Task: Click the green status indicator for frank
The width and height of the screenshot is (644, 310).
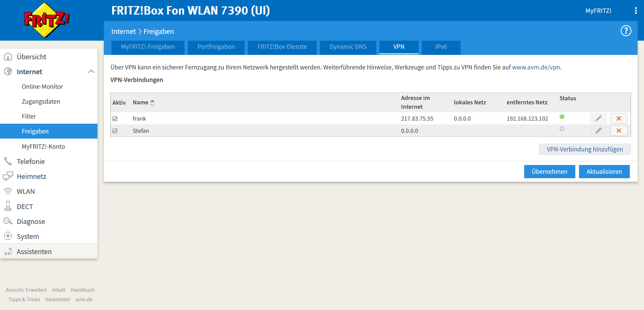Action: pyautogui.click(x=562, y=117)
